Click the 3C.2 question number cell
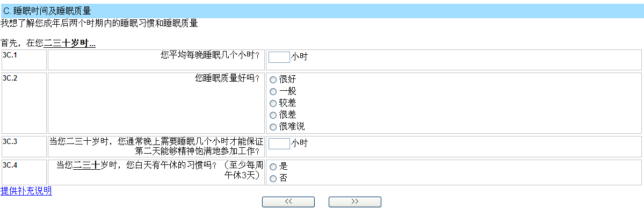Viewport: 644px width, 209px height. (x=24, y=103)
